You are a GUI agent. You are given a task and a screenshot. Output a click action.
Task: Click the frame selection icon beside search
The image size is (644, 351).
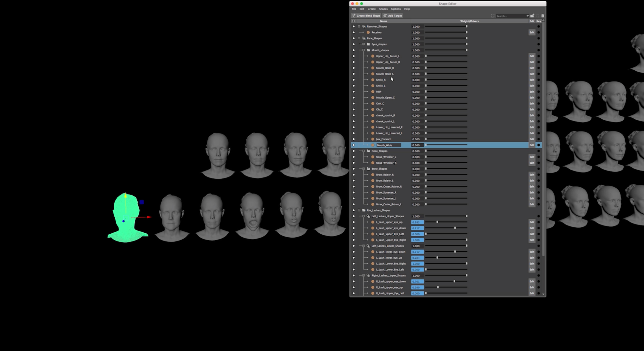click(493, 16)
